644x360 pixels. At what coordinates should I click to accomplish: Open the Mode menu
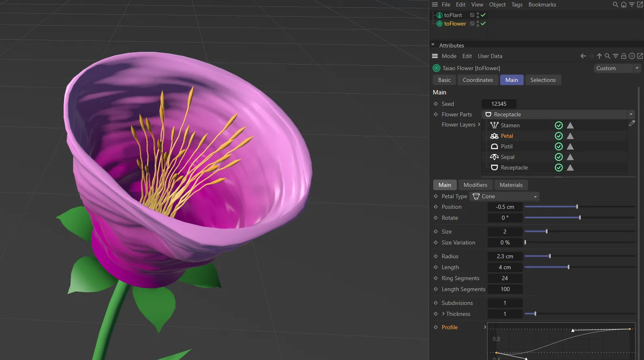pos(449,56)
